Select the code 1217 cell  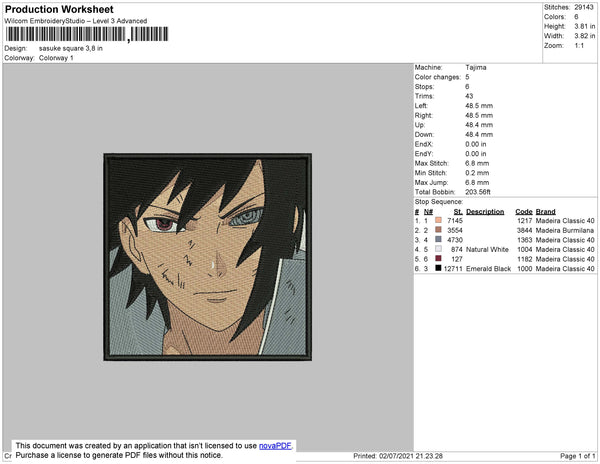(x=524, y=221)
